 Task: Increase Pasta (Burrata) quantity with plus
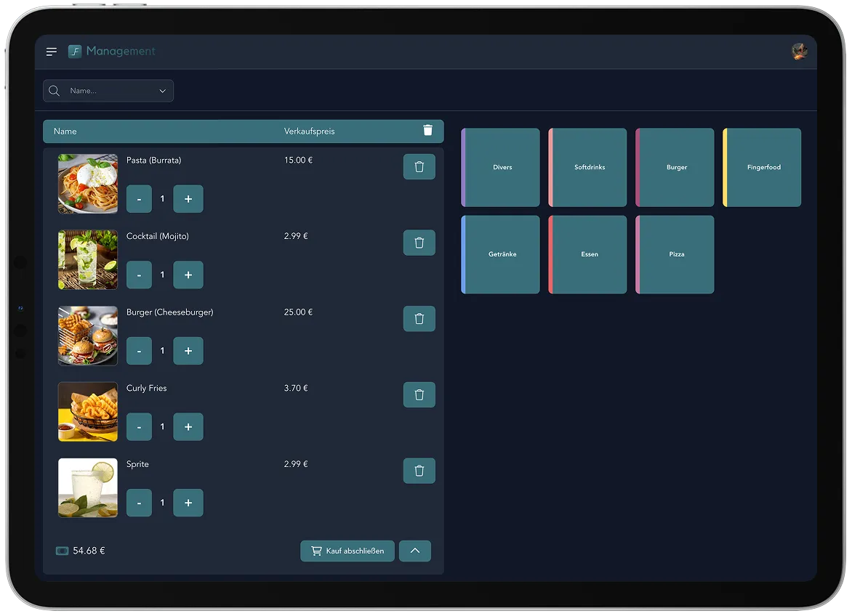pos(188,199)
